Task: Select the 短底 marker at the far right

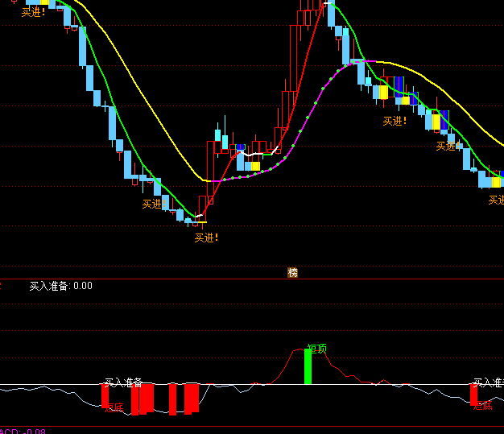Action: coord(482,405)
